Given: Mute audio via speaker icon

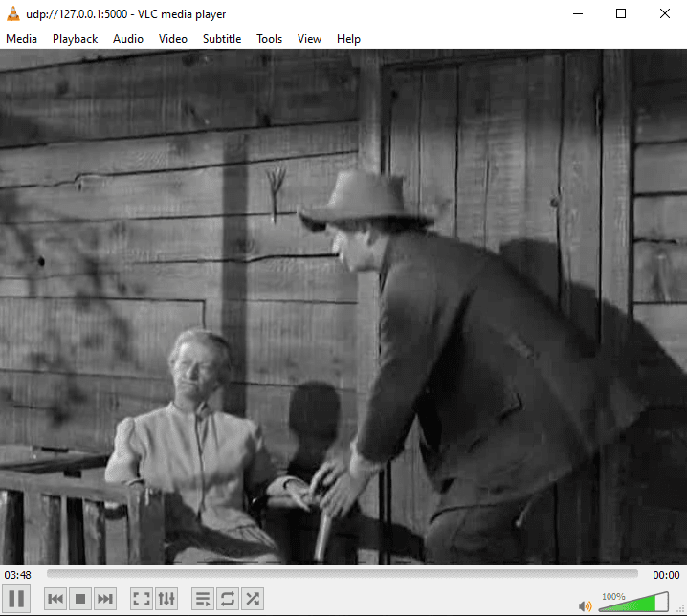Looking at the screenshot, I should (585, 605).
